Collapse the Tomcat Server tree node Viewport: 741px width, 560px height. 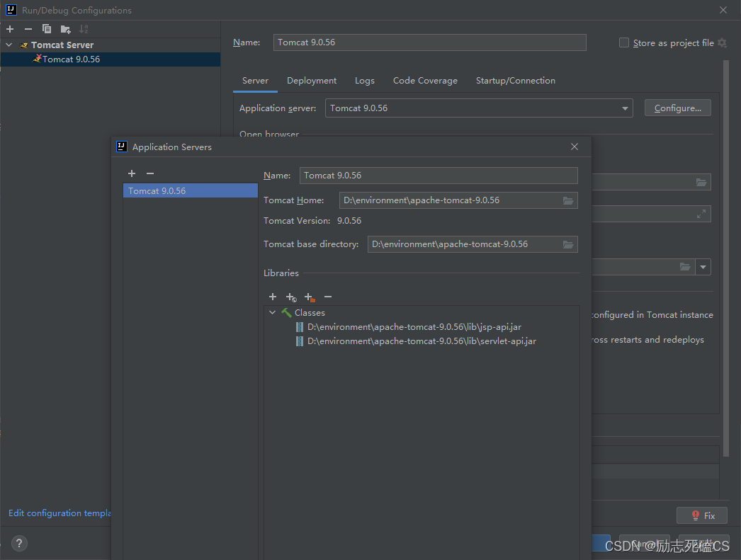coord(9,45)
